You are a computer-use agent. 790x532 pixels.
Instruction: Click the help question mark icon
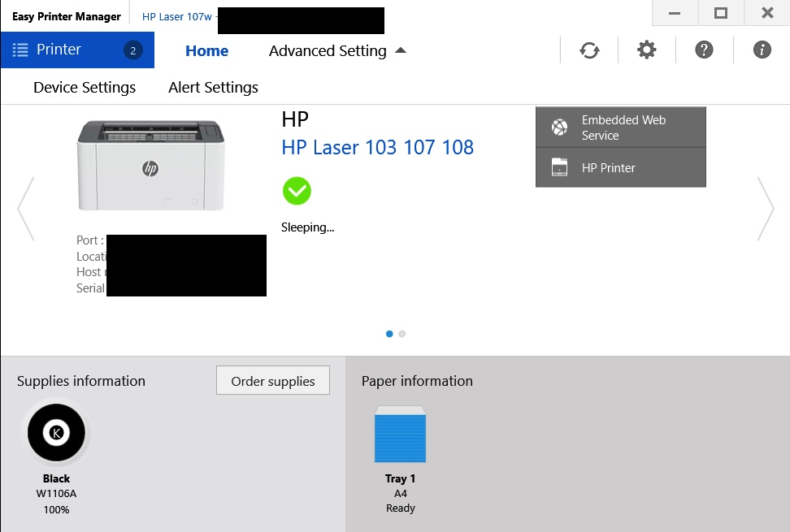point(704,50)
